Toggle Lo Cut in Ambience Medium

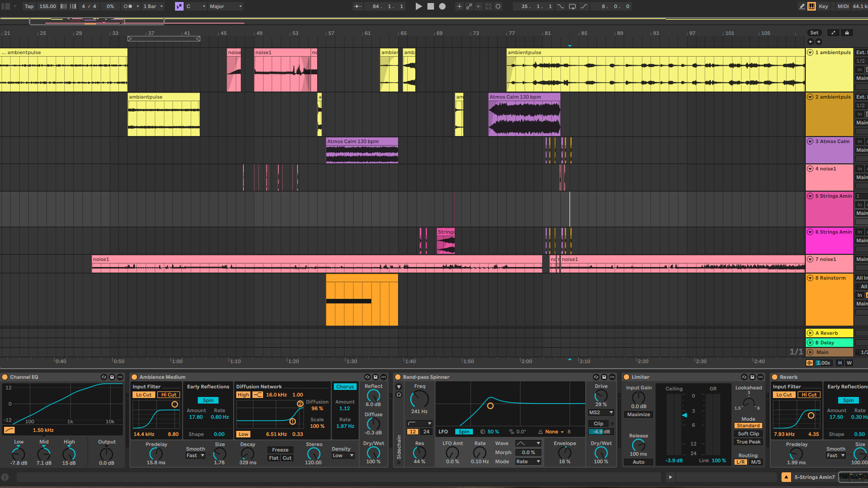[144, 394]
